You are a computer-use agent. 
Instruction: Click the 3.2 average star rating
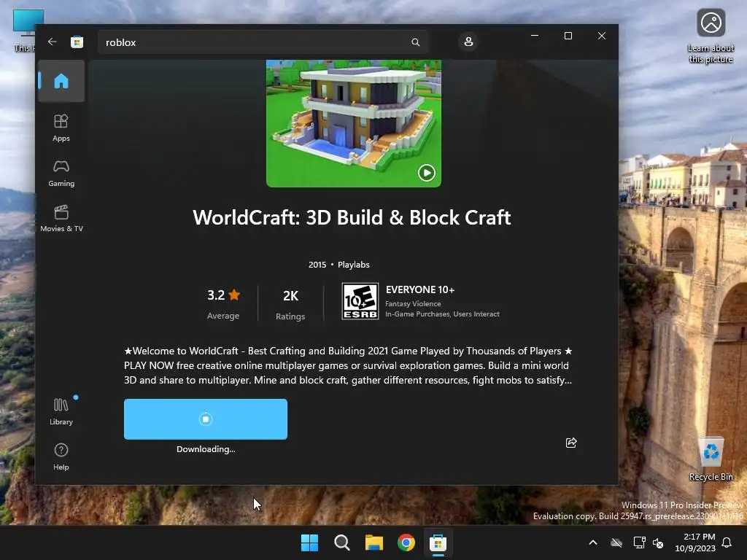[223, 303]
